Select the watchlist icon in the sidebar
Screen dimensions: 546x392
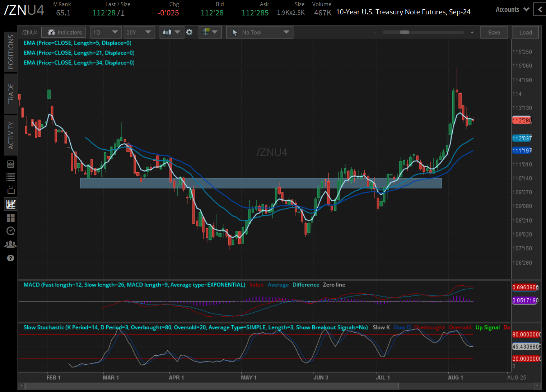pyautogui.click(x=10, y=177)
